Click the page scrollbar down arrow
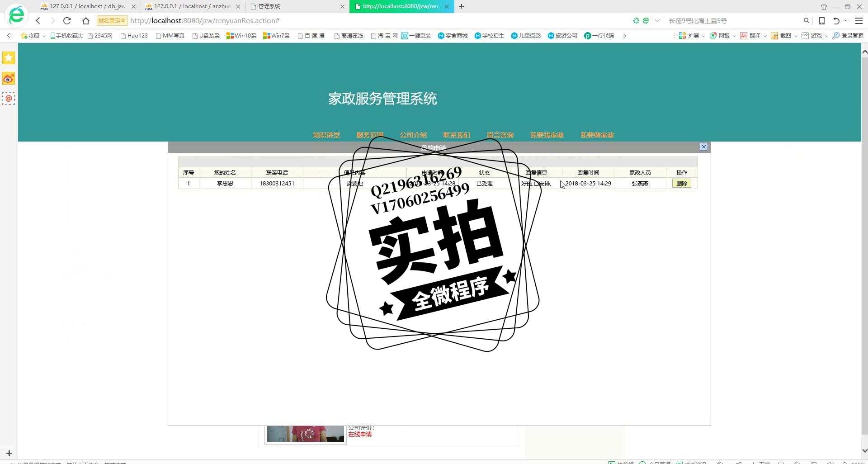 click(864, 450)
